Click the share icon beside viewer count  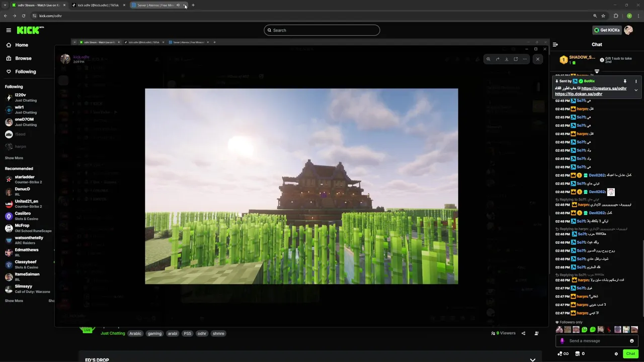coord(523,333)
